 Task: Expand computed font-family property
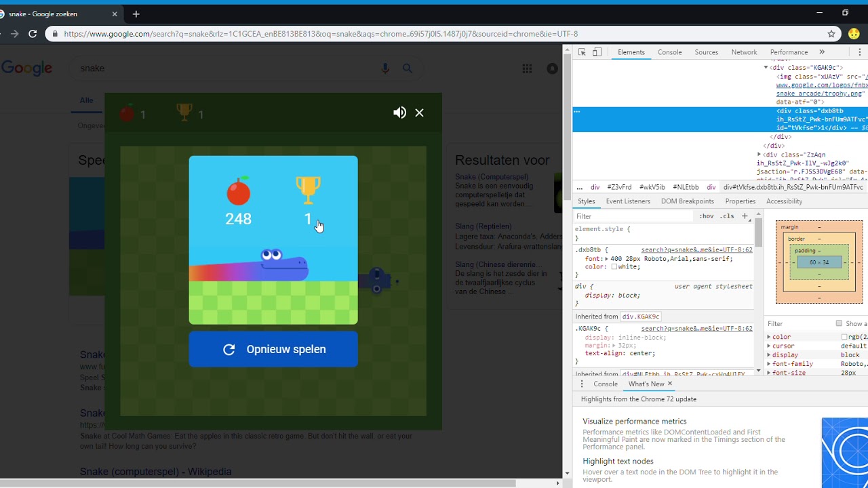pyautogui.click(x=769, y=364)
